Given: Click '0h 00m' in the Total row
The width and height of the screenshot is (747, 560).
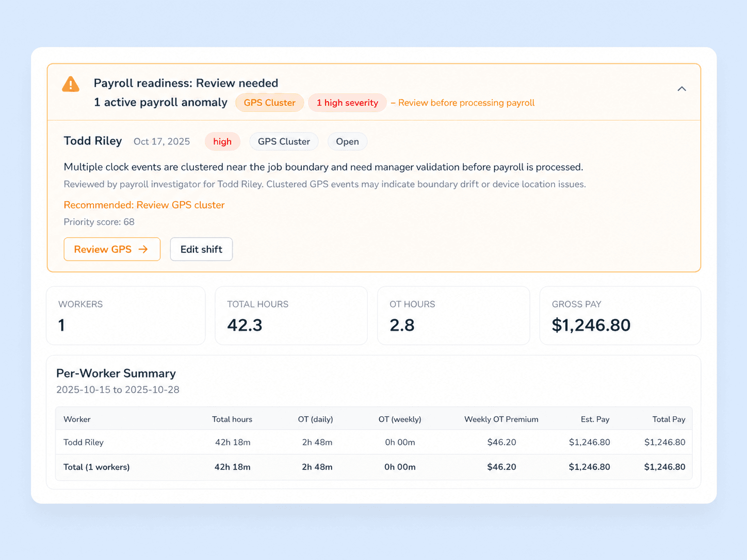Looking at the screenshot, I should point(400,467).
